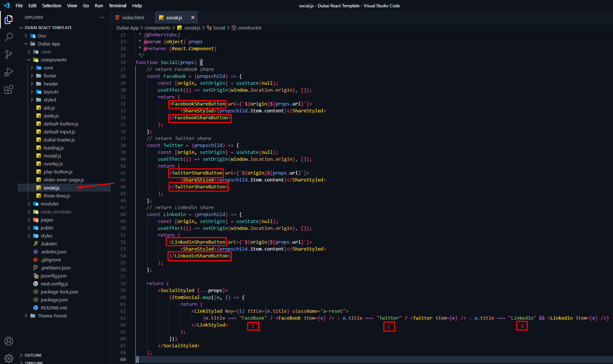Open the Extensions view icon
Screen dimensions: 613x364
[9, 89]
